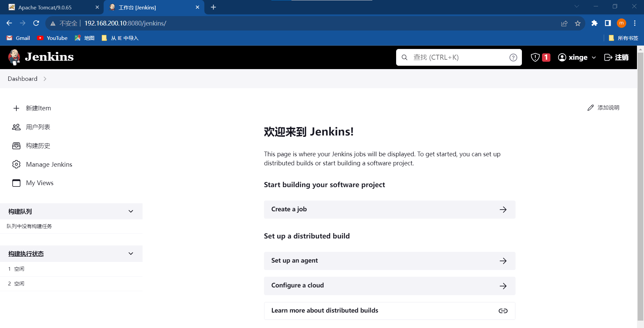Open the xinge user dropdown chevron
The width and height of the screenshot is (644, 328).
click(594, 58)
